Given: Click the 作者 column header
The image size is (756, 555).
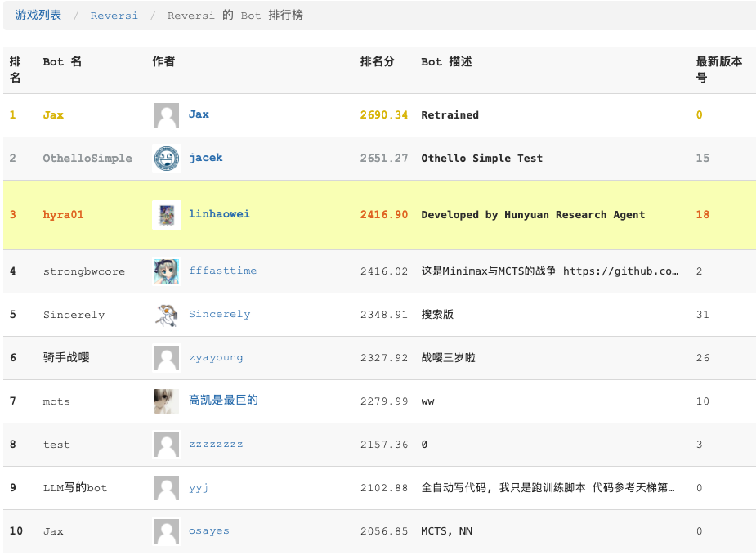Looking at the screenshot, I should point(163,61).
